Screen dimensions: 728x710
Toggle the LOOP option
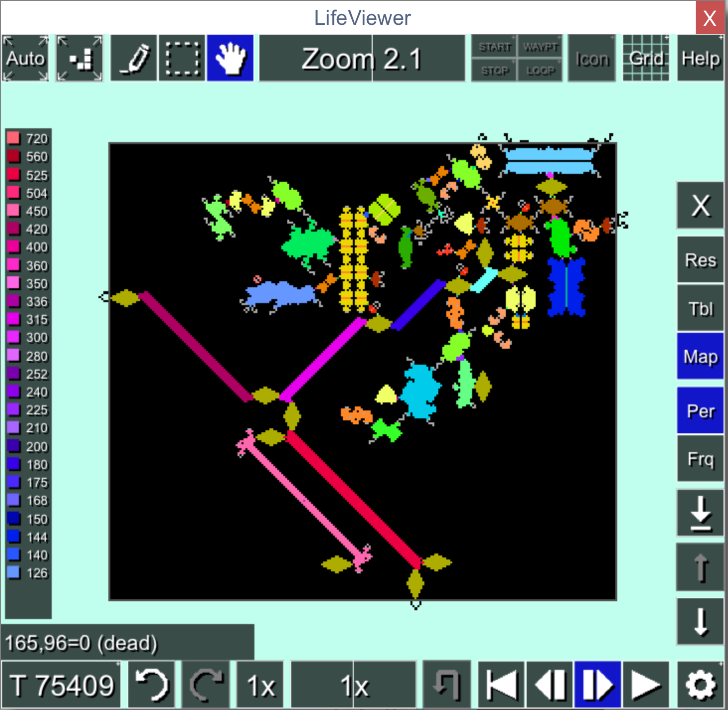pyautogui.click(x=540, y=70)
